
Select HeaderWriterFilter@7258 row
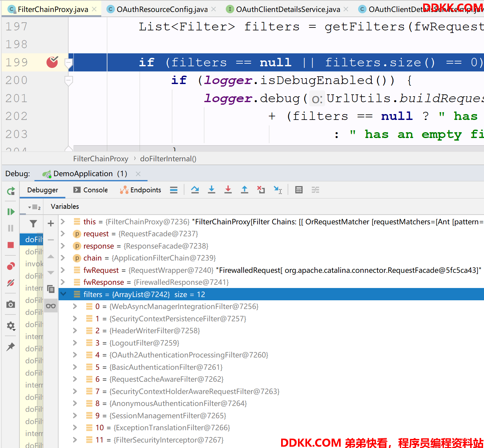(x=271, y=331)
